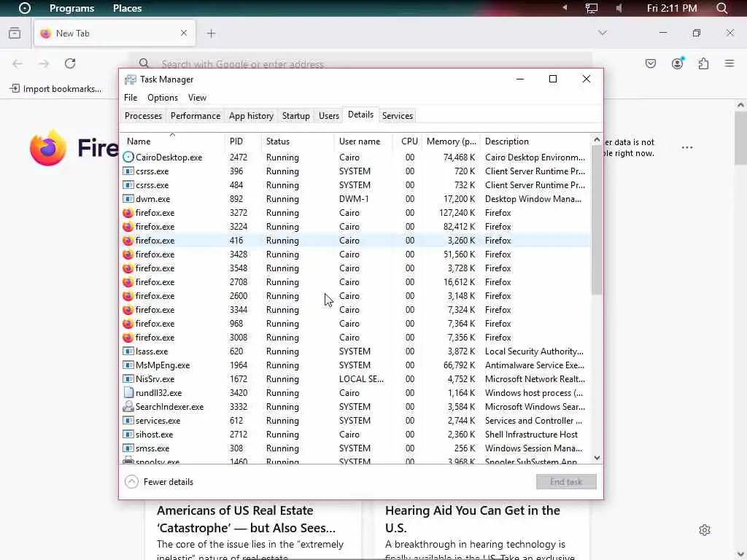This screenshot has height=560, width=747.
Task: Click the Task Manager title bar icon
Action: point(131,79)
